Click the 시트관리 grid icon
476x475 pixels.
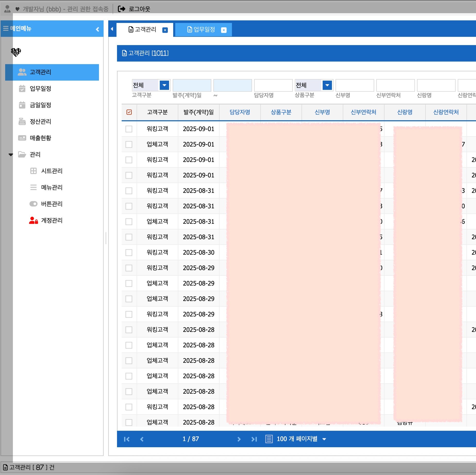click(34, 171)
